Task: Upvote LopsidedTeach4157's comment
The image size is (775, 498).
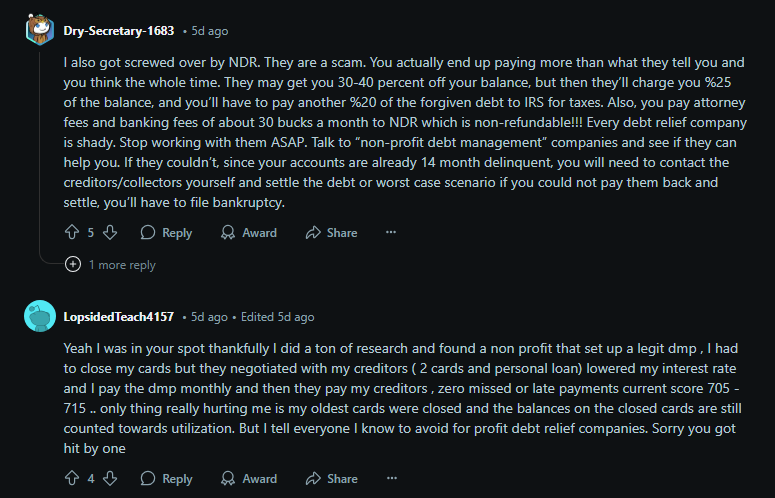Action: 72,479
